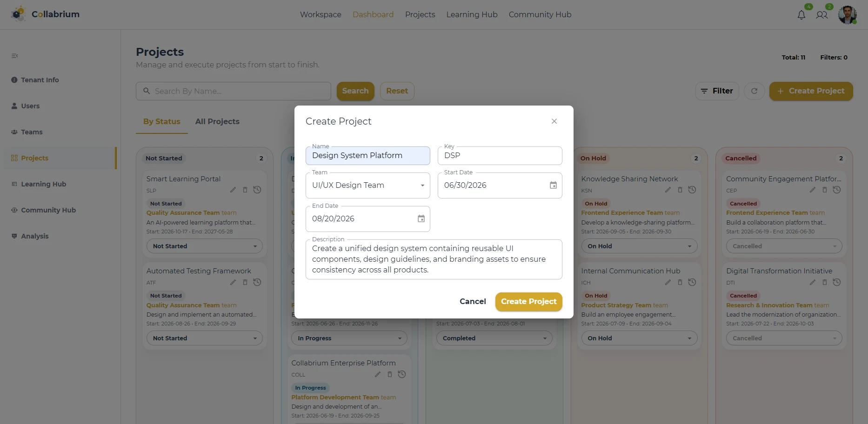The width and height of the screenshot is (868, 424).
Task: Open the In Progress status dropdown
Action: (349, 338)
